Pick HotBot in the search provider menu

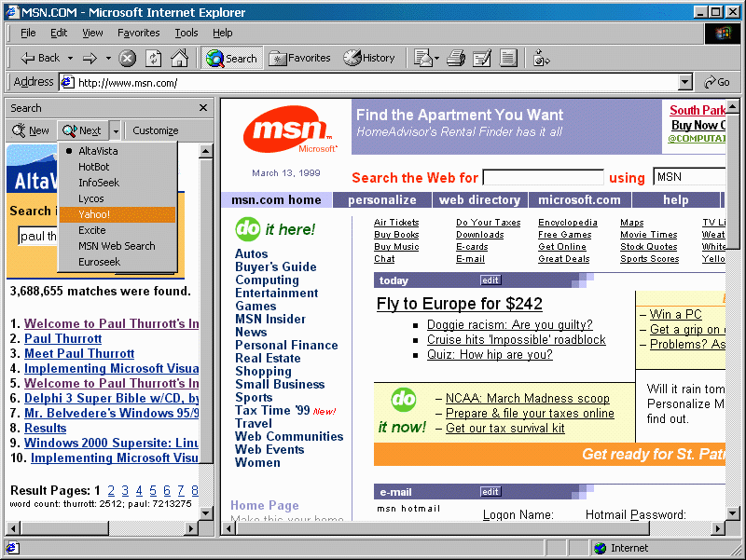pyautogui.click(x=94, y=167)
